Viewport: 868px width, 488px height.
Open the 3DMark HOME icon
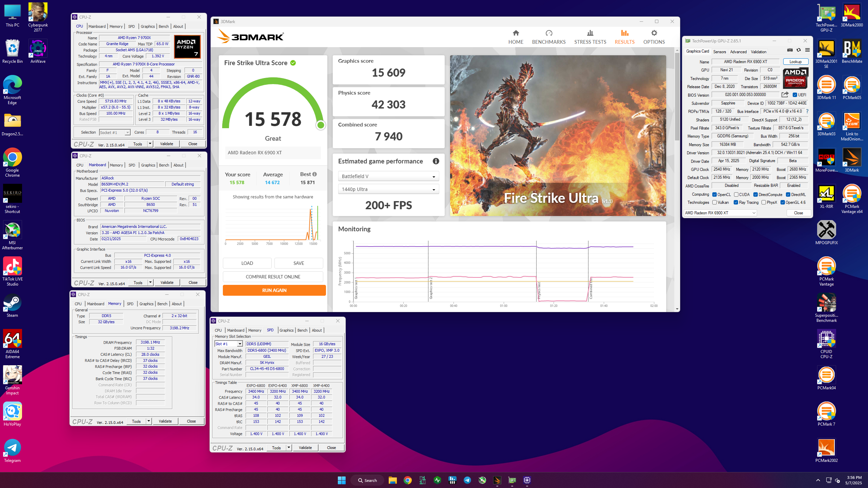516,33
